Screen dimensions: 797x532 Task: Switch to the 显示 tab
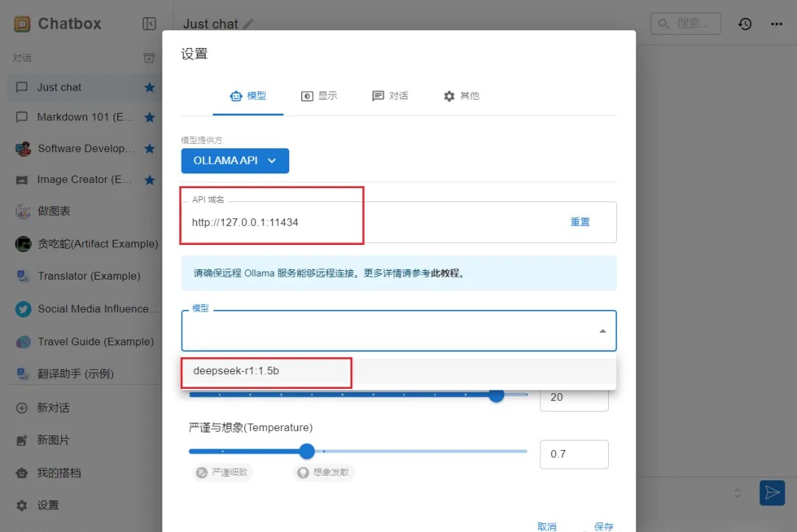tap(320, 96)
